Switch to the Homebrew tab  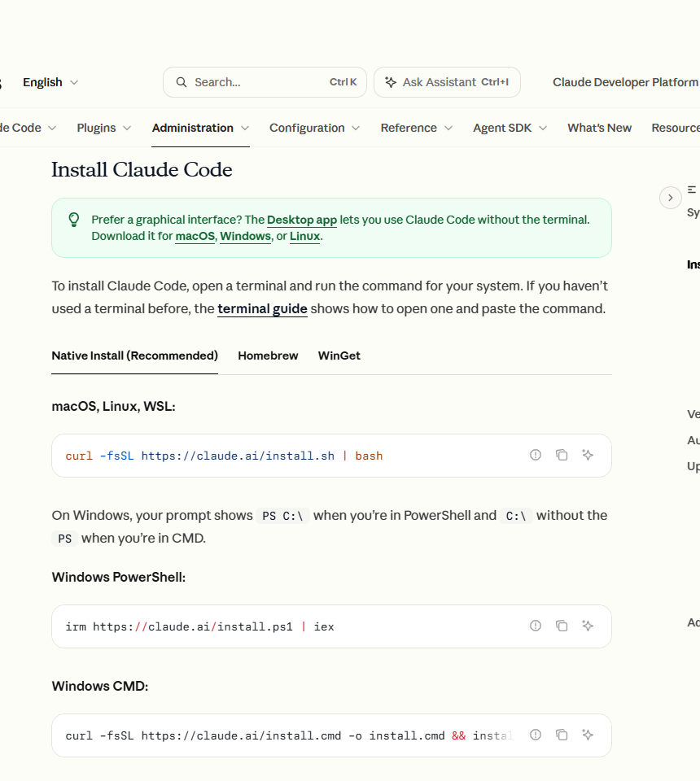tap(268, 356)
